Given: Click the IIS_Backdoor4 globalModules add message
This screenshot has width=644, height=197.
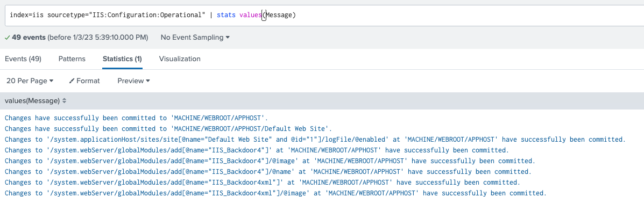Looking at the screenshot, I should coord(257,150).
